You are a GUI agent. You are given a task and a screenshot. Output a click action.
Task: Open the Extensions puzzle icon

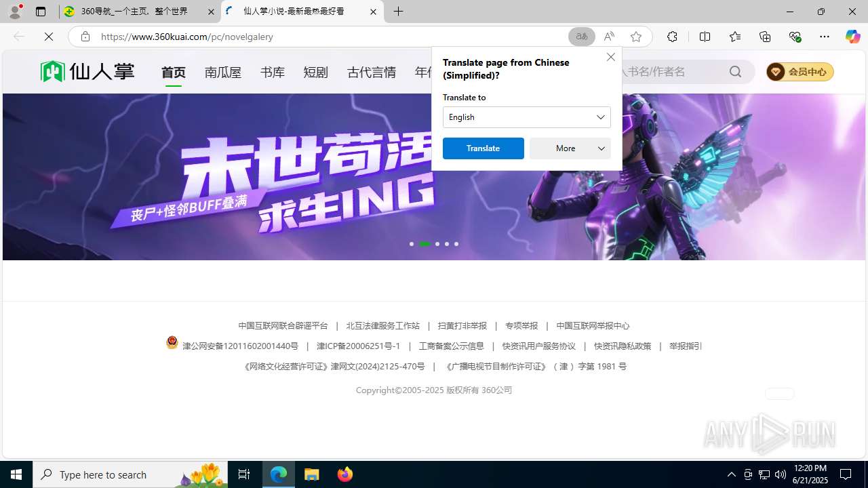tap(672, 37)
